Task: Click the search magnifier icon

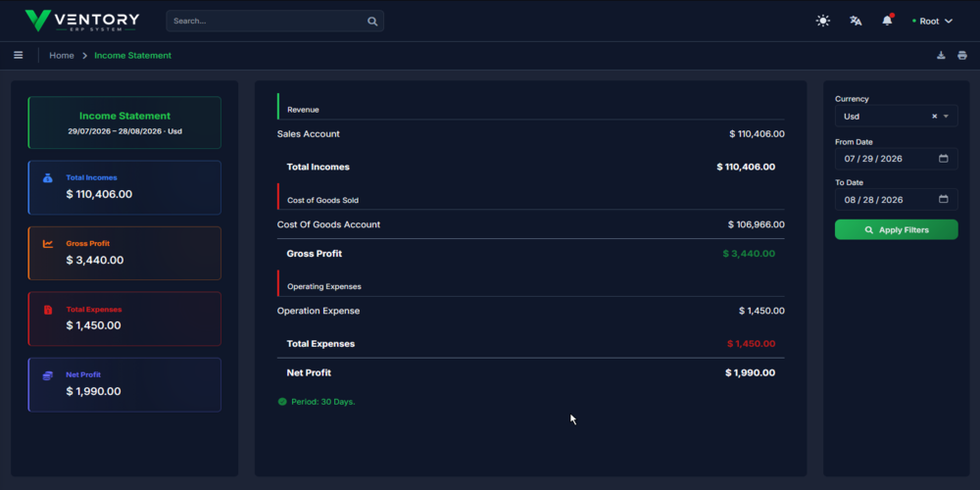Action: click(x=372, y=22)
